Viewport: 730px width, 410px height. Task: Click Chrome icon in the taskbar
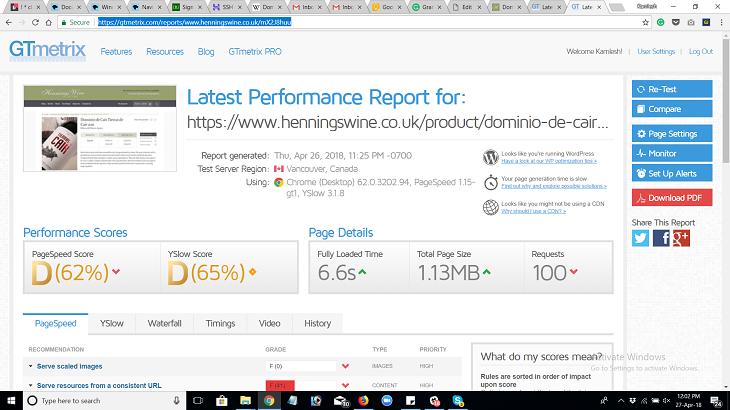pyautogui.click(x=269, y=400)
